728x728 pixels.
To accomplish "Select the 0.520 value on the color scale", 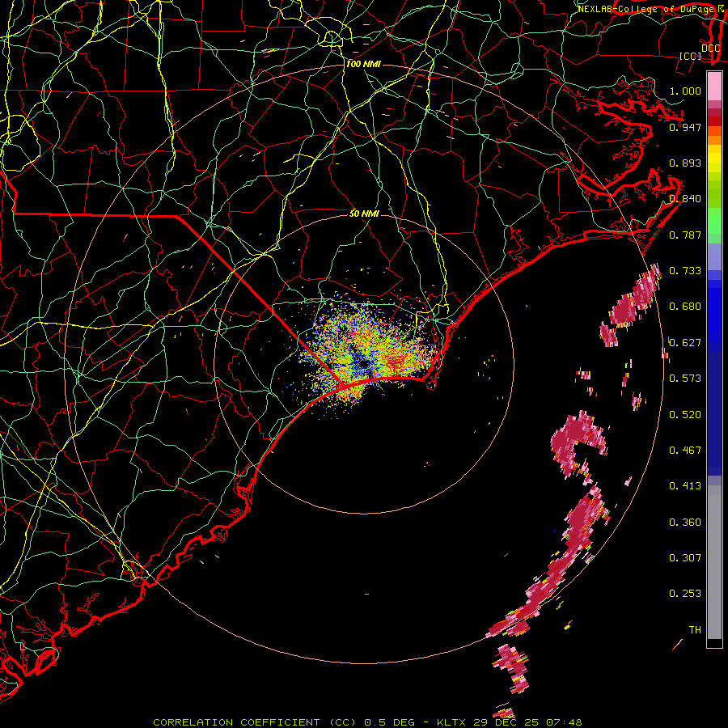I will (685, 415).
